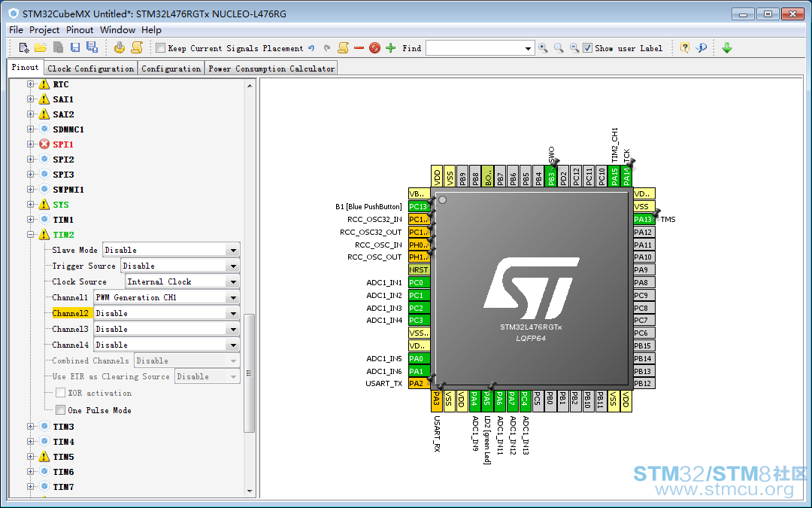Open the Project menu
The height and width of the screenshot is (508, 812).
coord(44,30)
